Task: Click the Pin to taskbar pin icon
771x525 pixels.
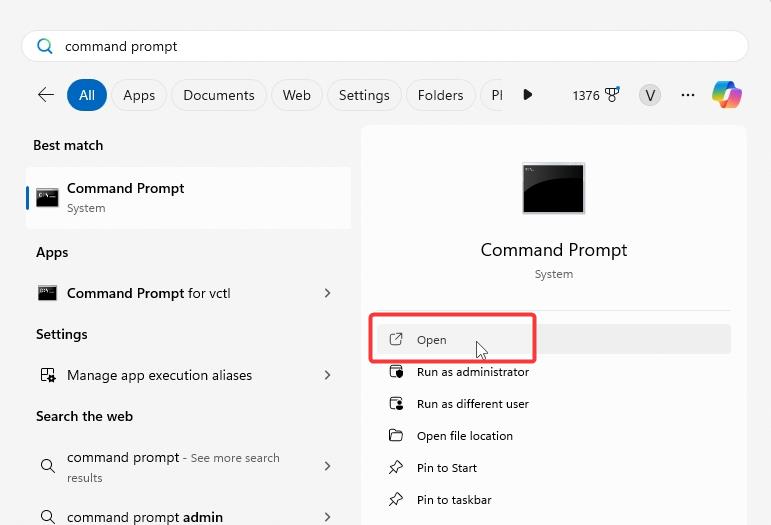Action: point(396,499)
